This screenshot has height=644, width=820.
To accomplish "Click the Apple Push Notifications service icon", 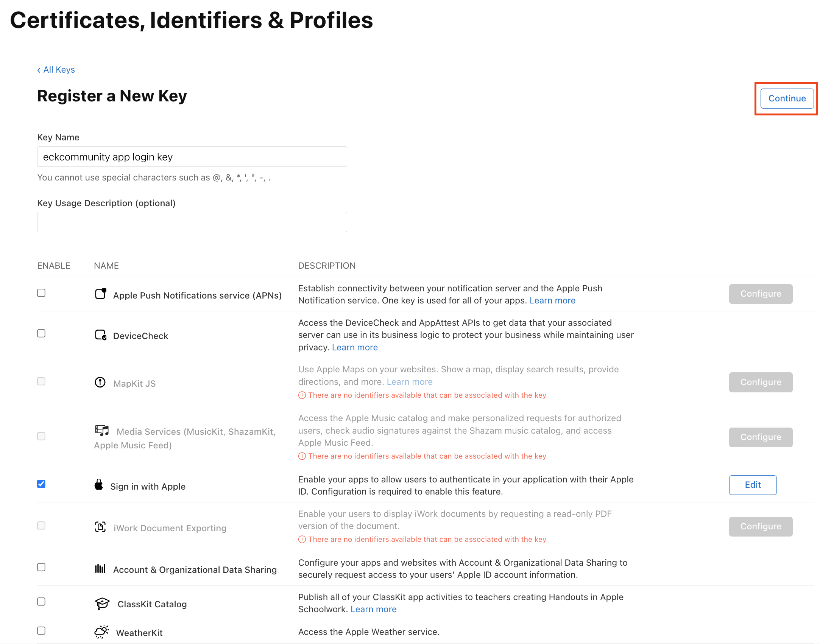I will pos(100,294).
